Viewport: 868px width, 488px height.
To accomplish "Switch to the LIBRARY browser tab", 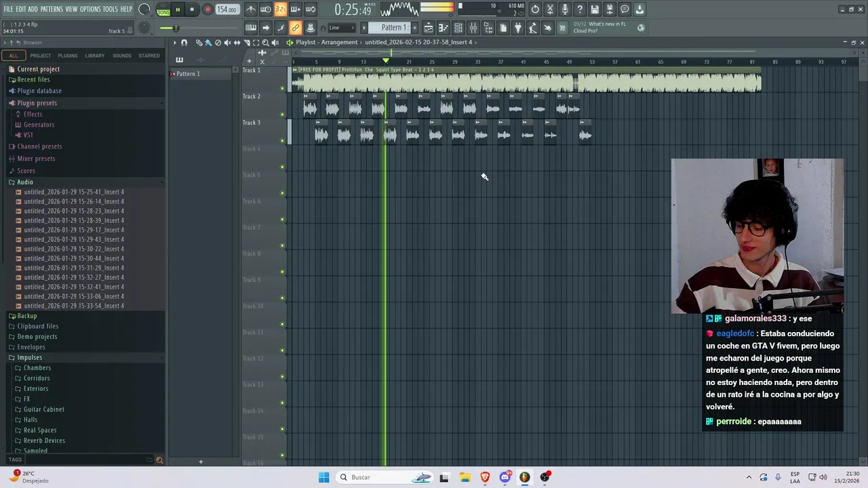I will click(x=95, y=56).
